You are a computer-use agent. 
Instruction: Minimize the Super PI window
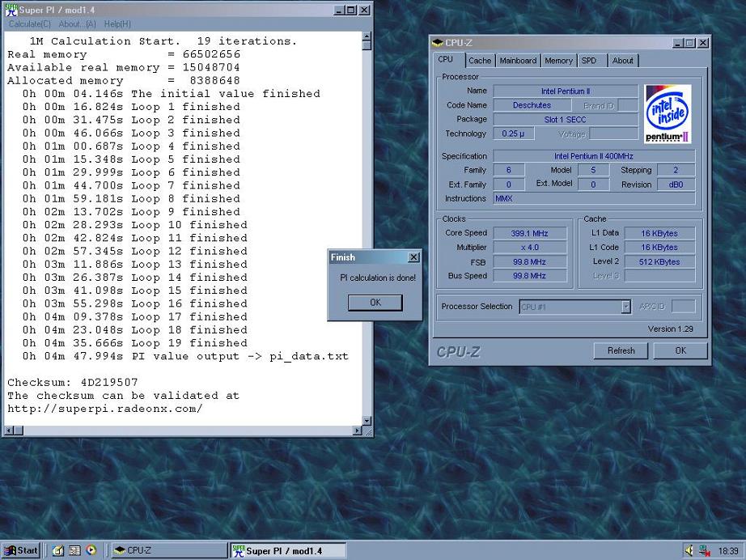pos(338,10)
